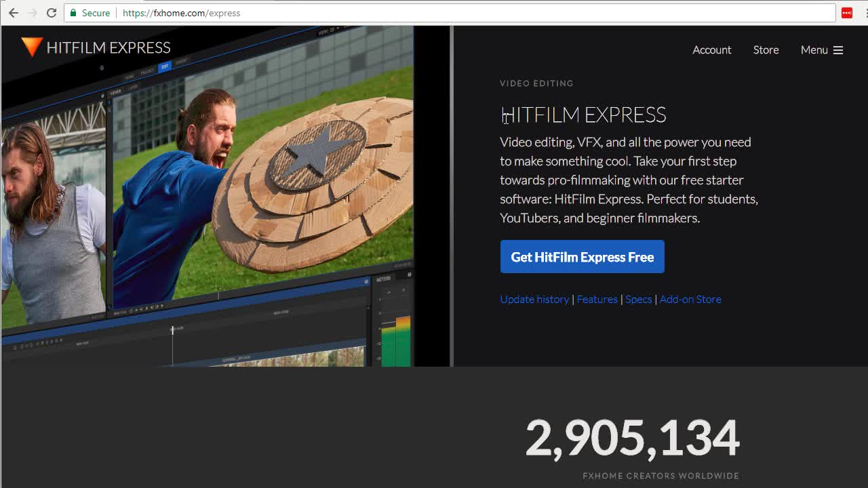Image resolution: width=868 pixels, height=488 pixels.
Task: Go forward with the browser forward arrow
Action: tap(32, 13)
